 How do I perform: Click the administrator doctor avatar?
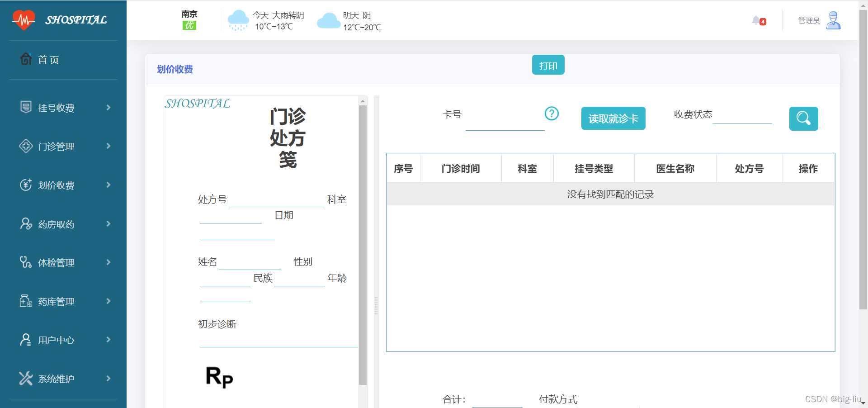click(x=833, y=20)
